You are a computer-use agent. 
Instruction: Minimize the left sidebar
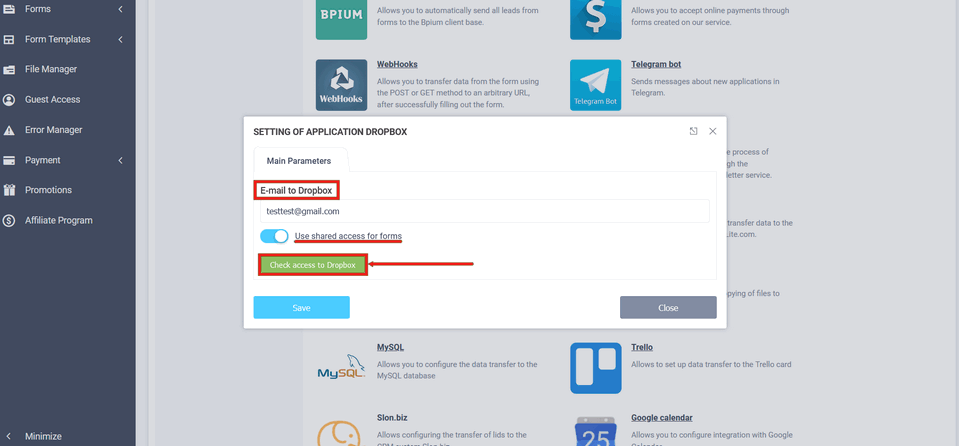coord(43,436)
